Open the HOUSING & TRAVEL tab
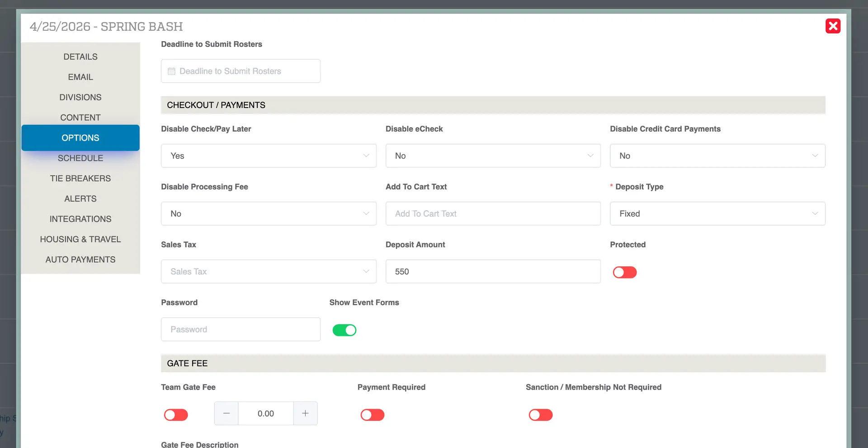 pos(80,239)
